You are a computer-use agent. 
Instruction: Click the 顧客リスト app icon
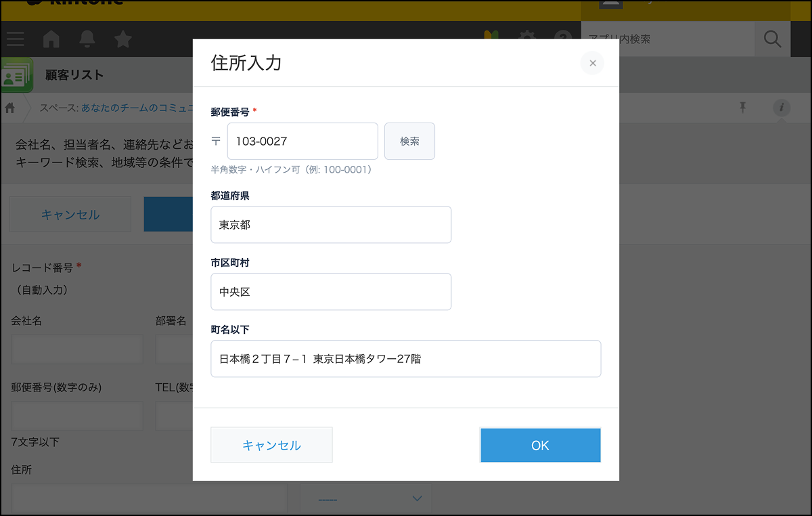point(16,74)
